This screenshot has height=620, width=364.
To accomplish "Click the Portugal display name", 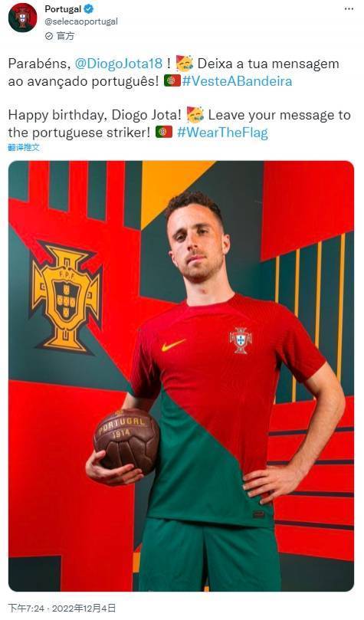I will [x=63, y=9].
